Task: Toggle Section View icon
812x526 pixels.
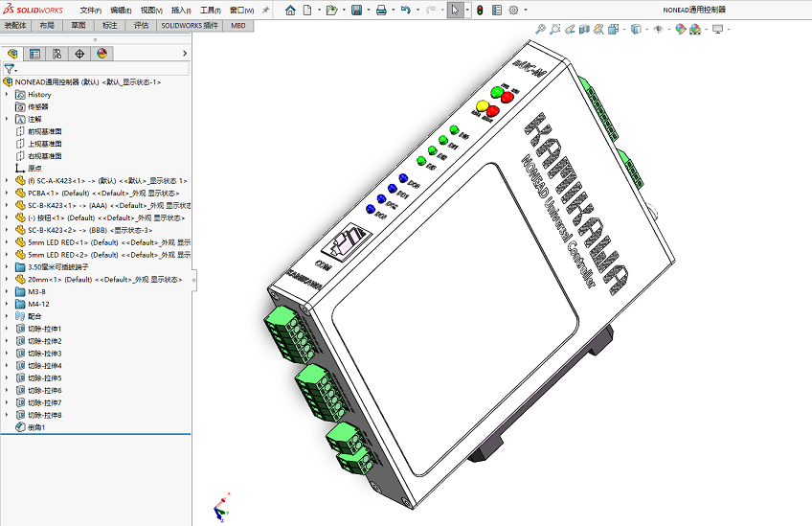Action: 584,29
